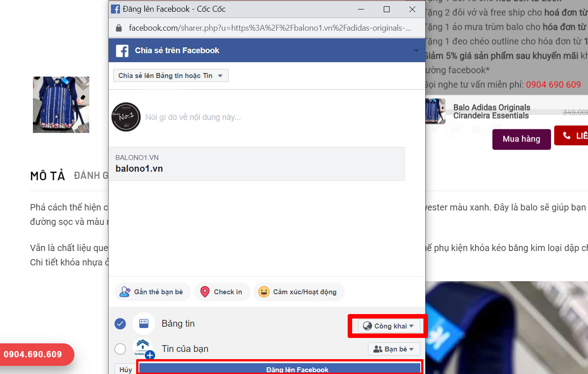Open the balono1.vn link preview card
This screenshot has height=374, width=588.
257,164
